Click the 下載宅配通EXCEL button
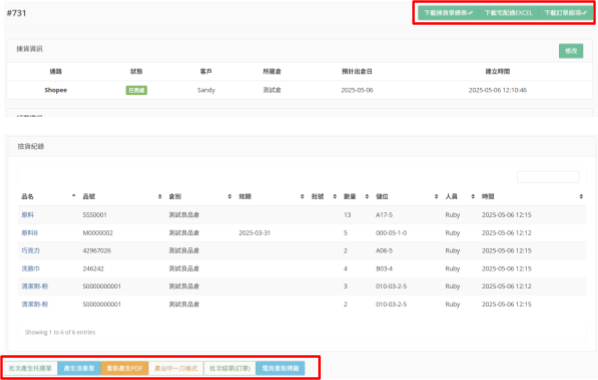The height and width of the screenshot is (380, 598). 508,13
